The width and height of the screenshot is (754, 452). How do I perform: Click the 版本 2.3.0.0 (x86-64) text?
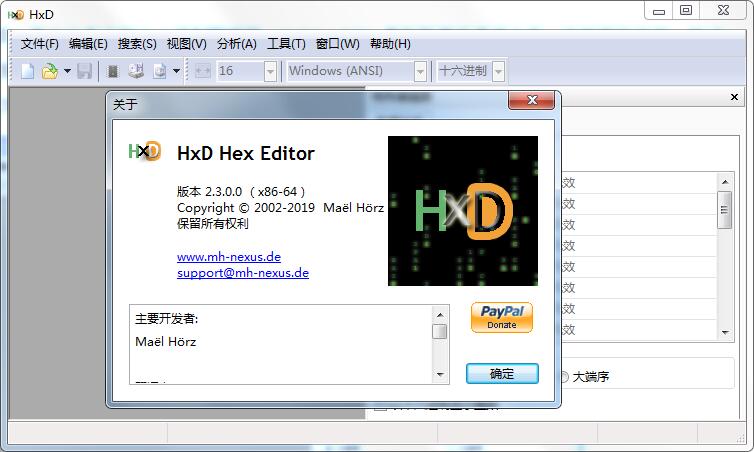(x=241, y=192)
